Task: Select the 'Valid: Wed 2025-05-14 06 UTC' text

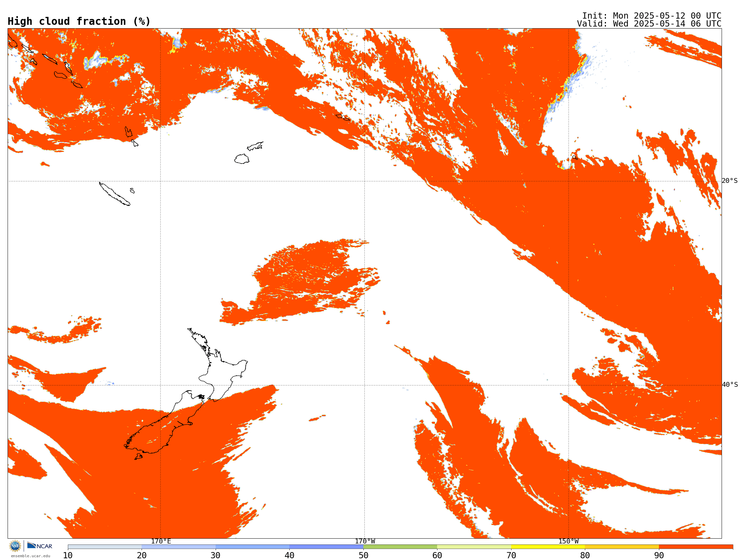Action: pyautogui.click(x=649, y=24)
